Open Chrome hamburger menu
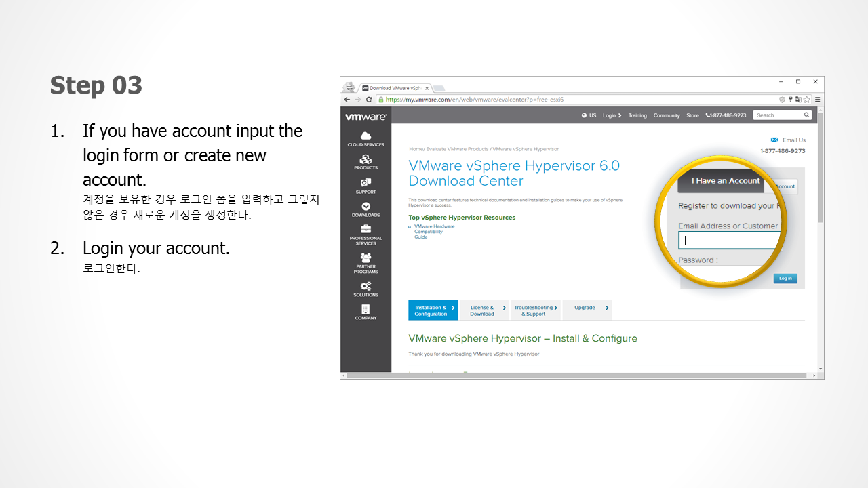Viewport: 868px width, 488px height. pos(818,100)
